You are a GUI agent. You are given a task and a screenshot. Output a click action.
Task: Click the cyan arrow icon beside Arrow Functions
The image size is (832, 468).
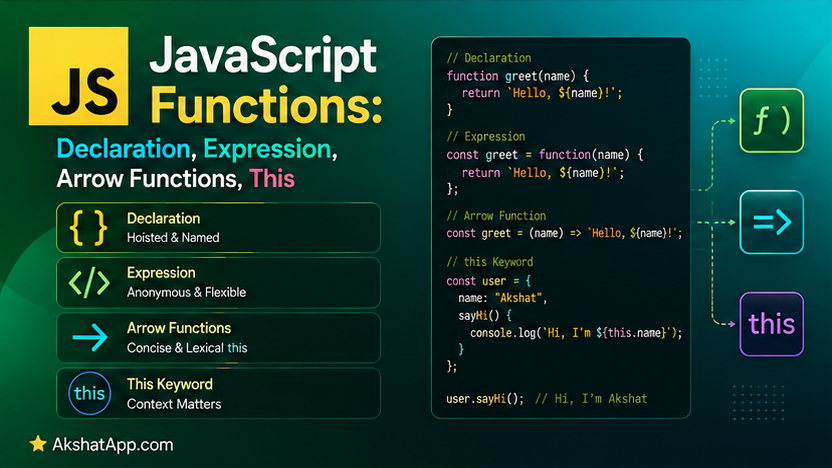point(90,337)
